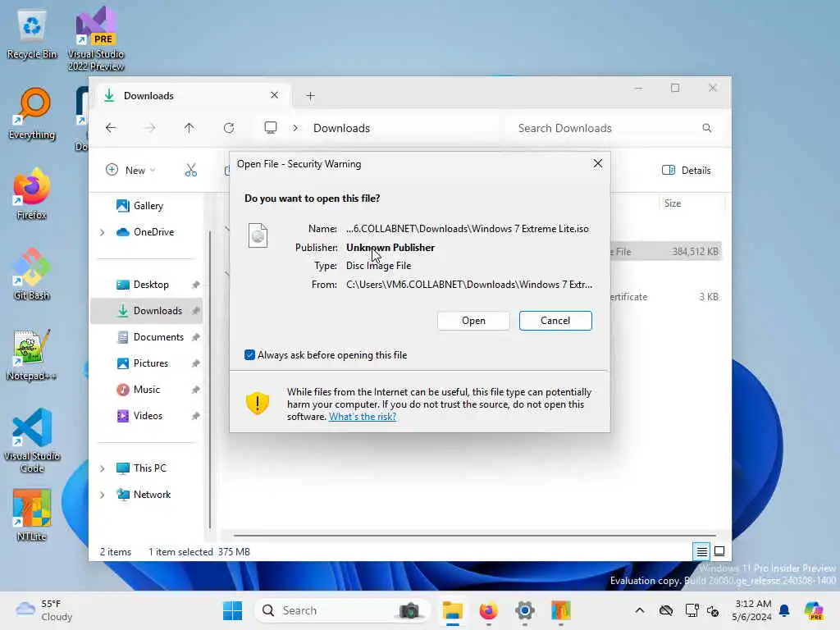Click the Network tree item label
Viewport: 840px width, 630px height.
pyautogui.click(x=152, y=495)
